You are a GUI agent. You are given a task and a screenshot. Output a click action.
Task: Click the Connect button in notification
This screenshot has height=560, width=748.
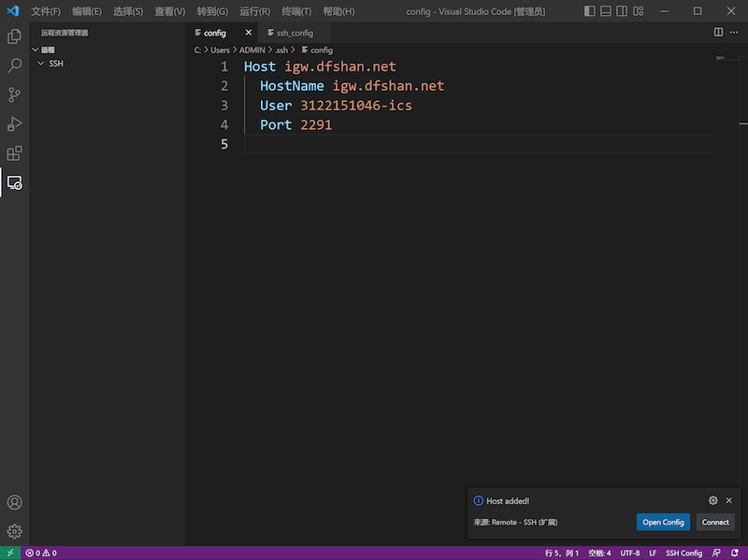pos(715,522)
